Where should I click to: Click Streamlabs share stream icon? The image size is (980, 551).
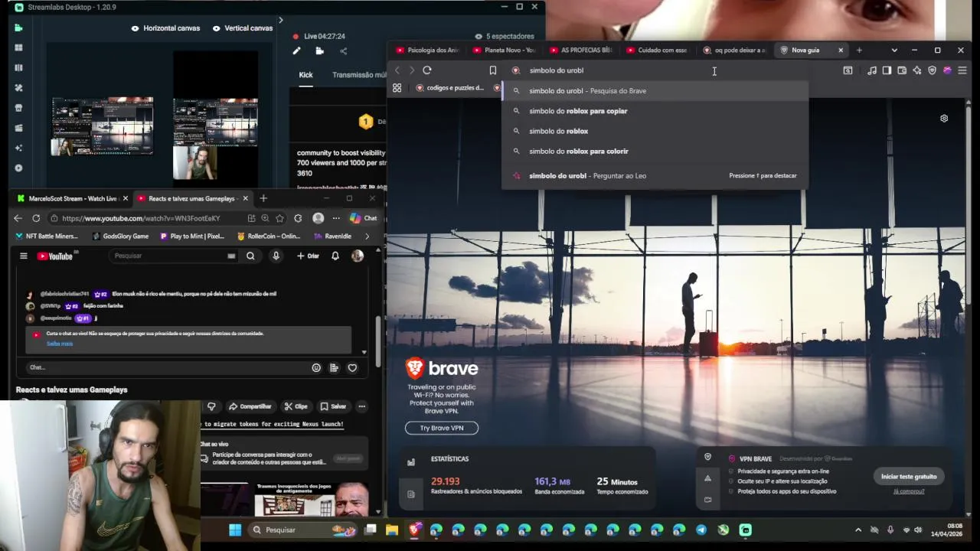(343, 51)
